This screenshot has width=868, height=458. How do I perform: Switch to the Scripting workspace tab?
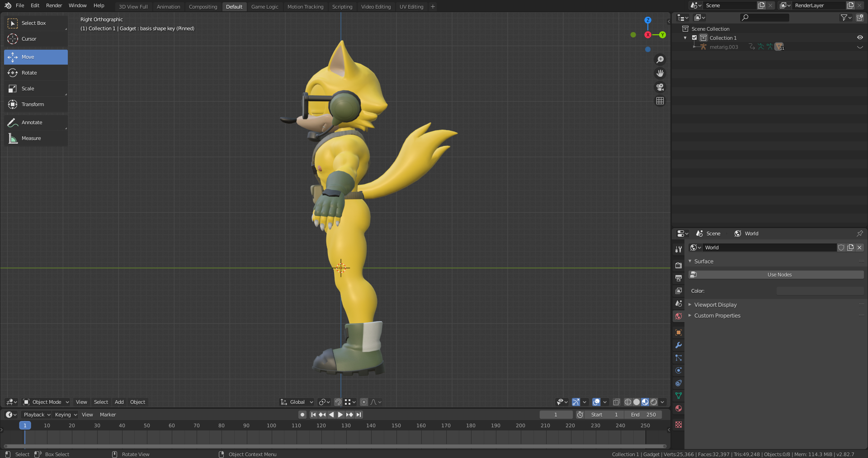click(x=342, y=7)
